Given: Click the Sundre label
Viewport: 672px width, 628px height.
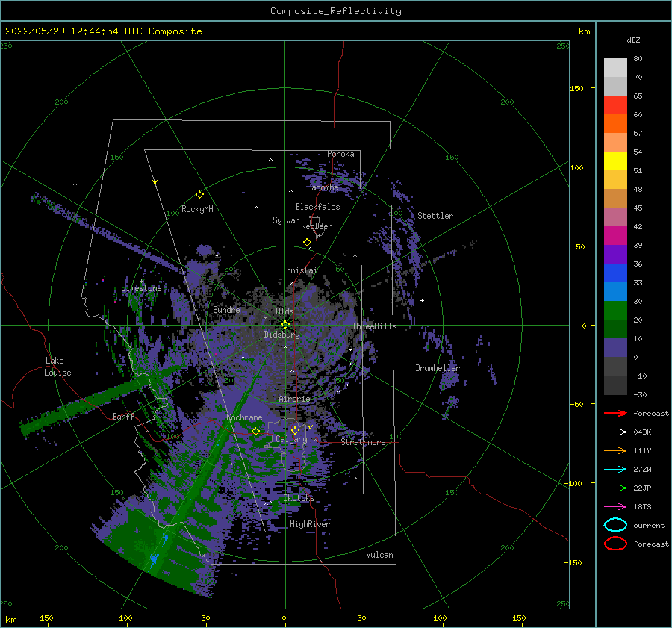Looking at the screenshot, I should click(227, 310).
